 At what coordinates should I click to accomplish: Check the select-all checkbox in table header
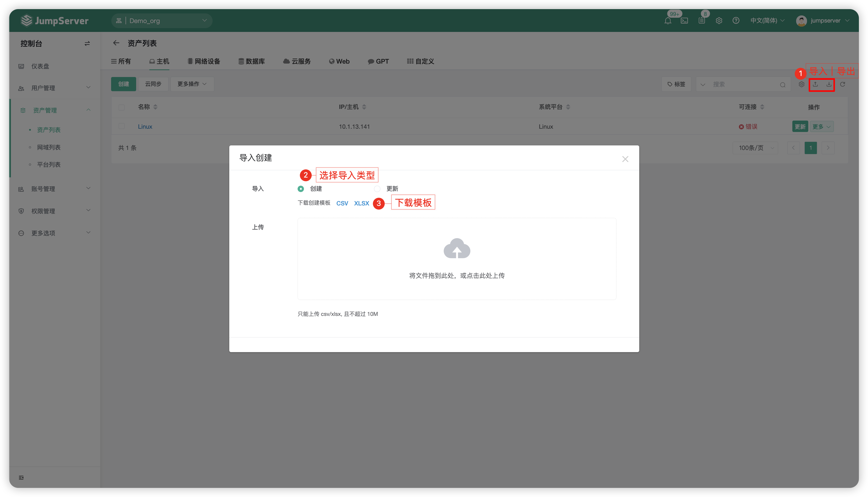pyautogui.click(x=122, y=107)
